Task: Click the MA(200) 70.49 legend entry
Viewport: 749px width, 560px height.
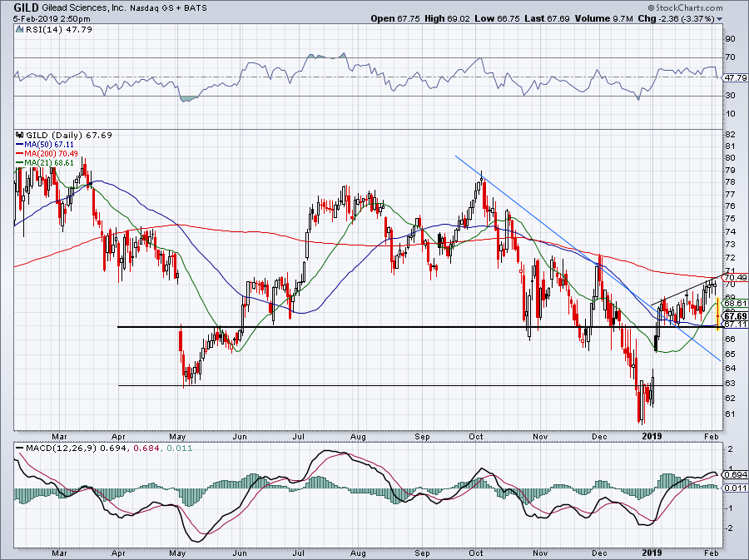Action: coord(51,154)
